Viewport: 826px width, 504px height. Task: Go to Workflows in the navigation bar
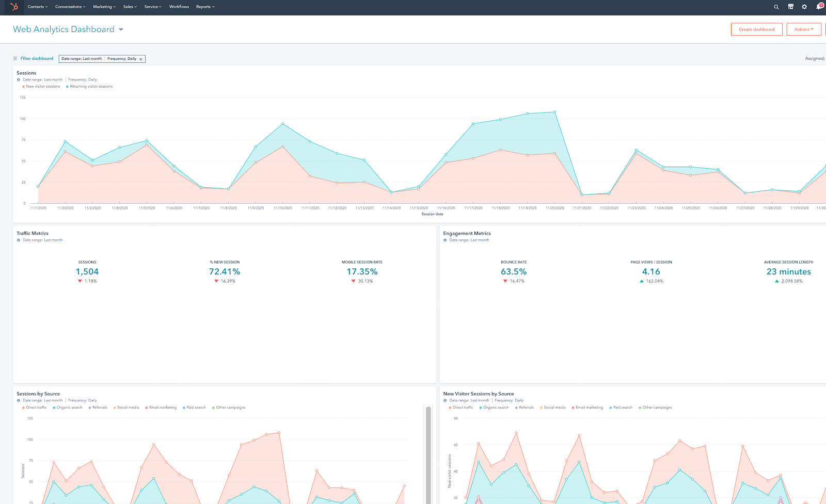coord(179,7)
